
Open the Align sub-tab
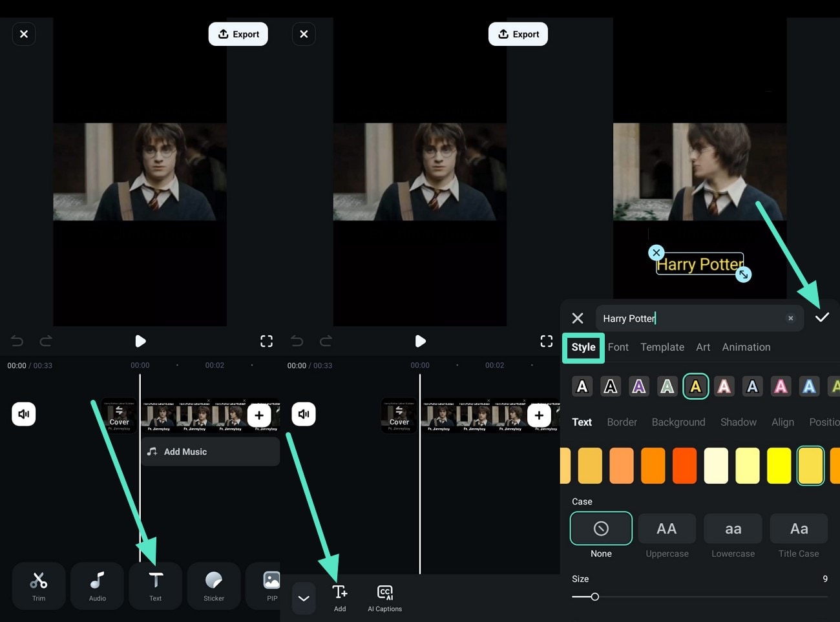[x=782, y=422]
